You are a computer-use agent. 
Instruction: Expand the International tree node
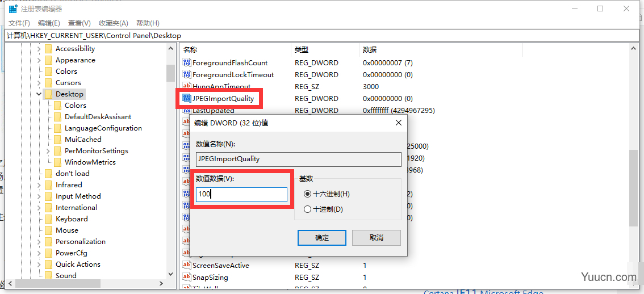[x=39, y=208]
